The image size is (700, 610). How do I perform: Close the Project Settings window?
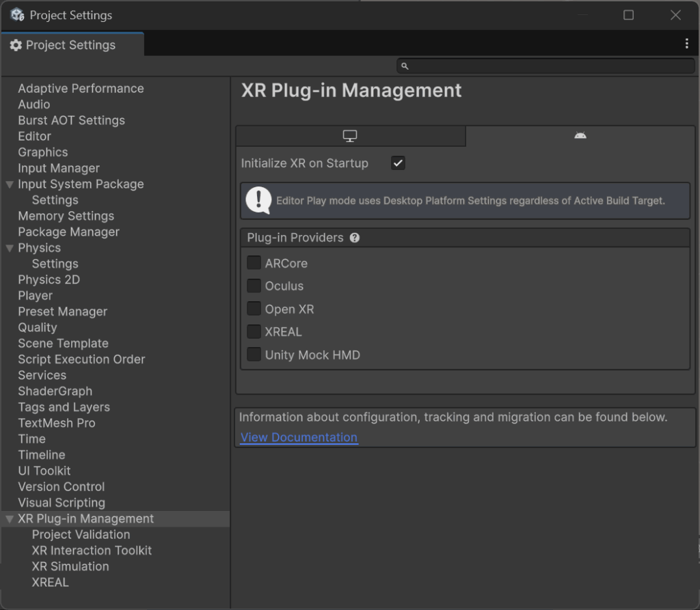tap(675, 15)
